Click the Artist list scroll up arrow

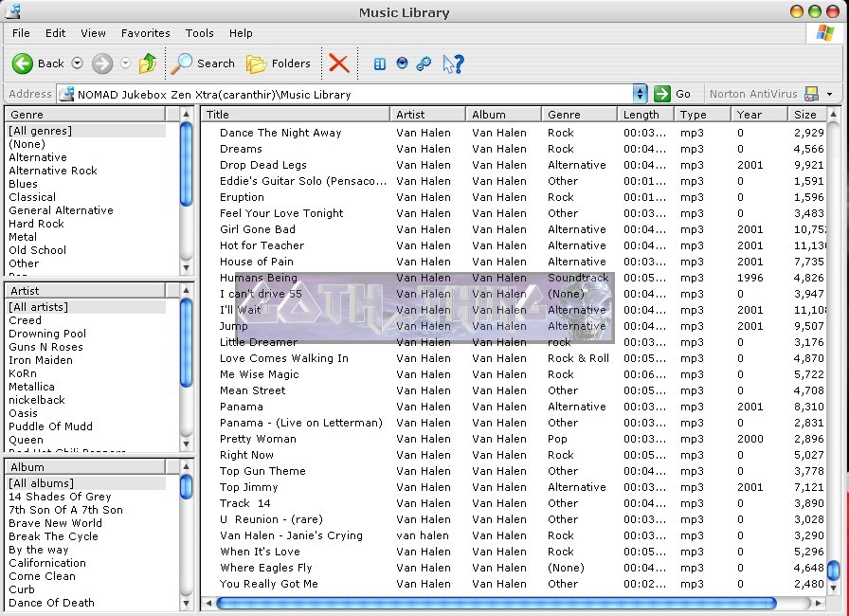[x=187, y=290]
